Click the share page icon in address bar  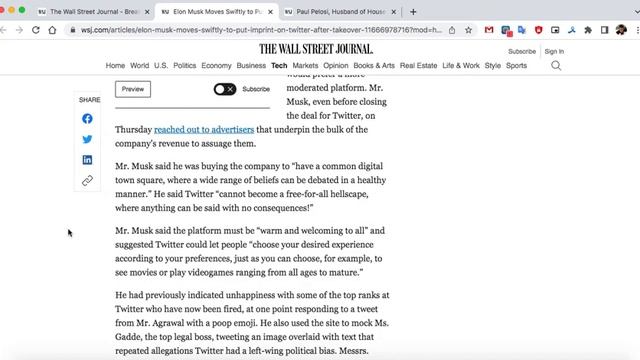click(452, 30)
